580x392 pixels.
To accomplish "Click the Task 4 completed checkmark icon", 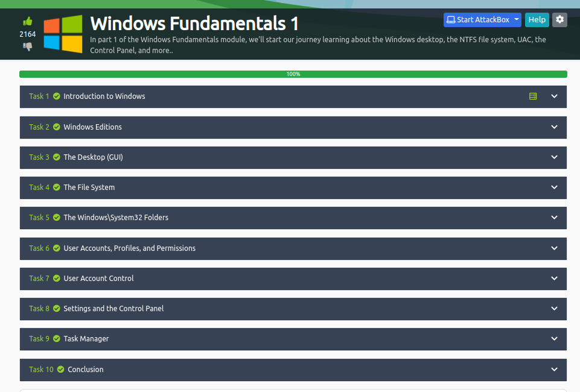I will (57, 188).
